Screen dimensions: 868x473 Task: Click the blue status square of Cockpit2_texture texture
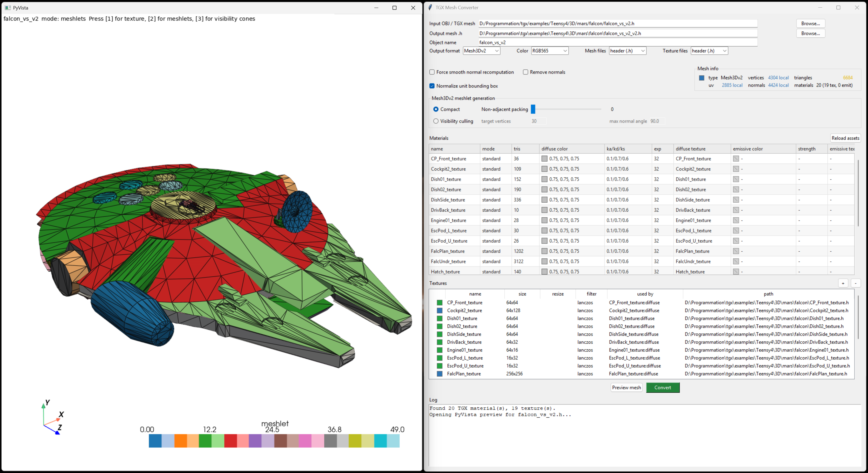[x=439, y=310]
